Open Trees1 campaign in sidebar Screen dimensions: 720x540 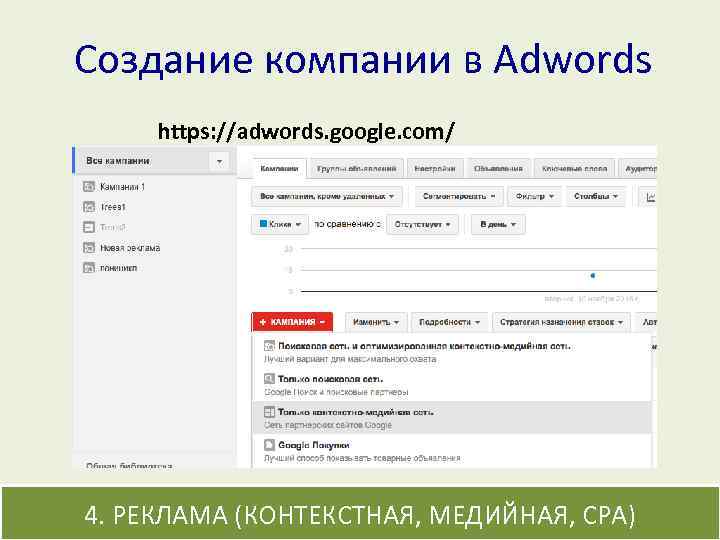(112, 207)
